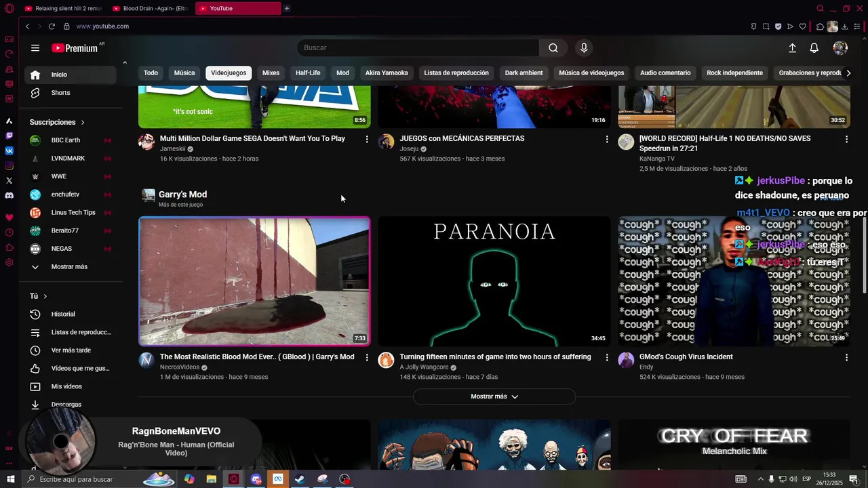The width and height of the screenshot is (868, 488).
Task: Open Shorts in the sidebar
Action: click(x=71, y=93)
